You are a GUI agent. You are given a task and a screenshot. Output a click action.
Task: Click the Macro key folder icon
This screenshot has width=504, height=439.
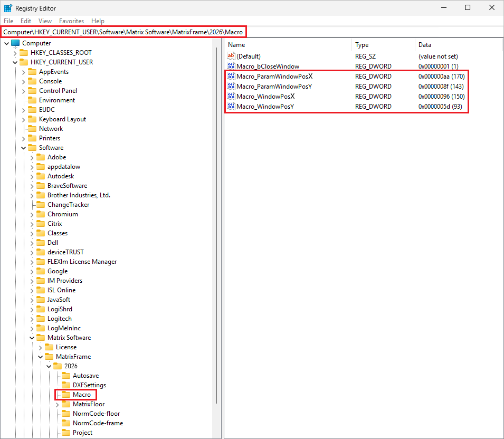66,395
